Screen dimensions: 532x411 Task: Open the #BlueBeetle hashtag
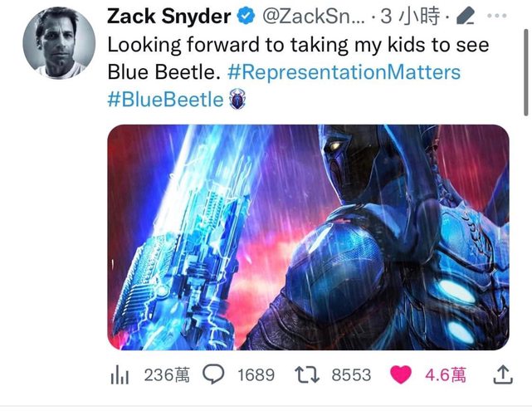pos(165,100)
